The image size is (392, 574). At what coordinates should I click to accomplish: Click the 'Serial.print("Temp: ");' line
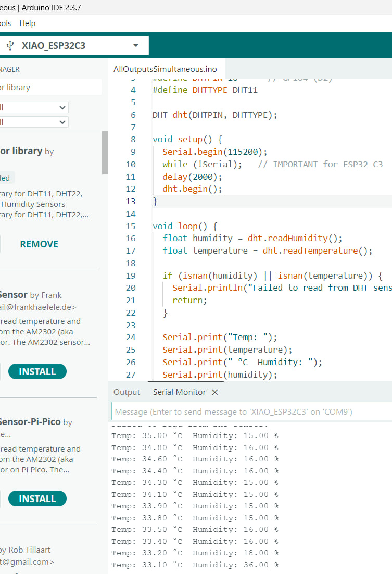tap(220, 337)
